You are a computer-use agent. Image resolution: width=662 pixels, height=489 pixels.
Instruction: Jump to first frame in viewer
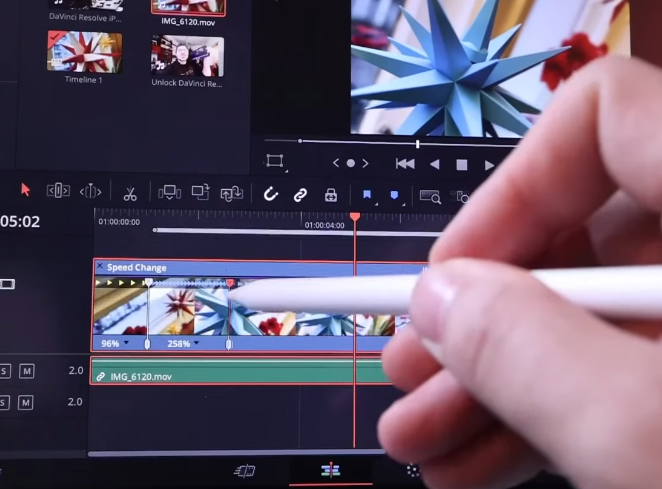coord(405,164)
